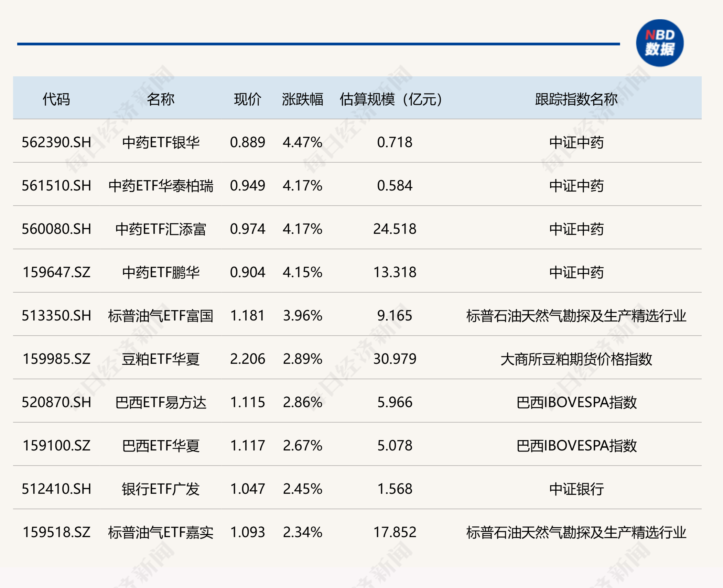Click the 3.96% change value
Image resolution: width=723 pixels, height=588 pixels.
[303, 316]
